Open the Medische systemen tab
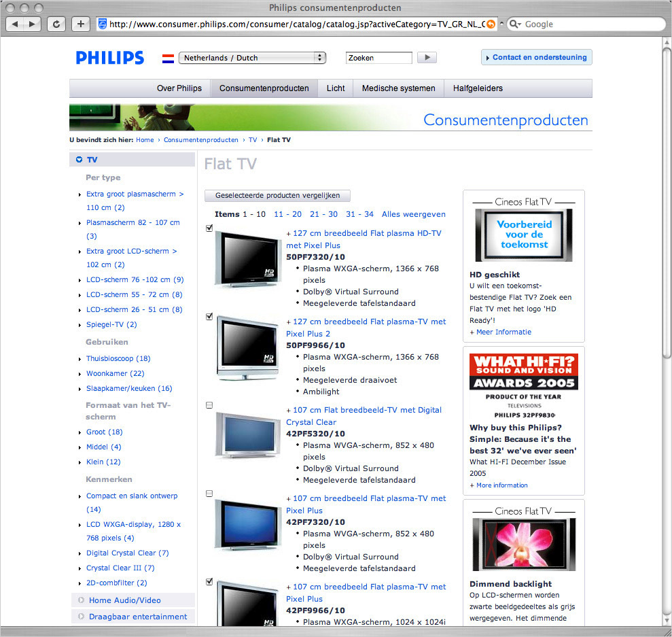Image resolution: width=672 pixels, height=637 pixels. [x=399, y=88]
